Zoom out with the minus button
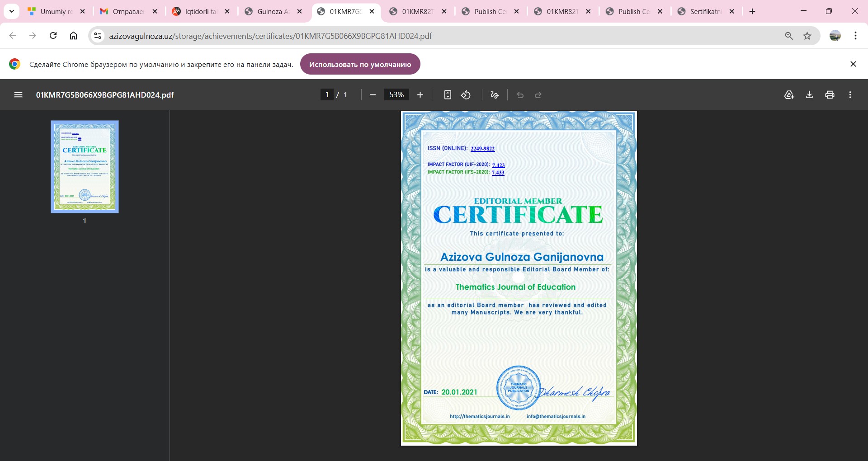This screenshot has height=461, width=868. [373, 95]
